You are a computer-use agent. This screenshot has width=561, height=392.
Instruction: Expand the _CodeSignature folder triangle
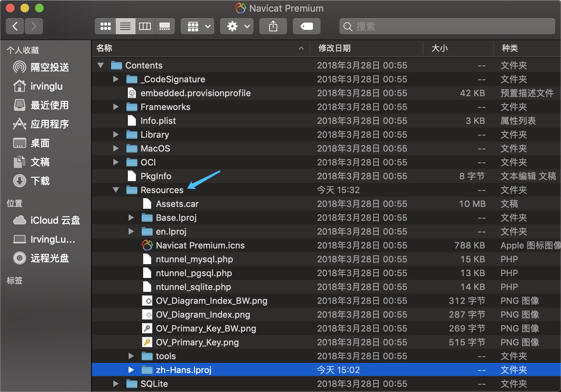[116, 79]
